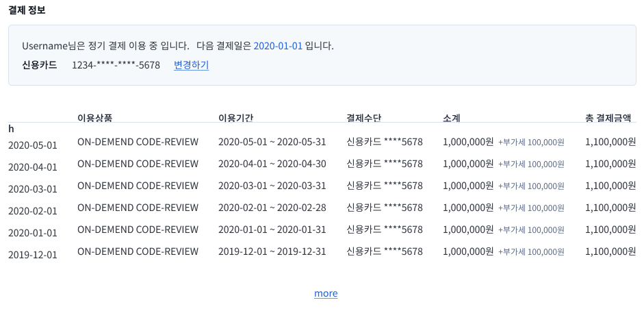Click 1,000,000원 subtotal in the 2020-03-01 row

click(x=468, y=186)
